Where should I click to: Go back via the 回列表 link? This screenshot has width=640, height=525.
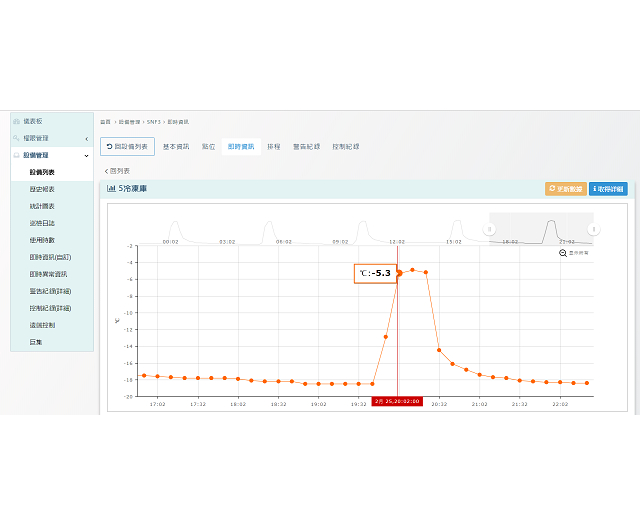118,171
